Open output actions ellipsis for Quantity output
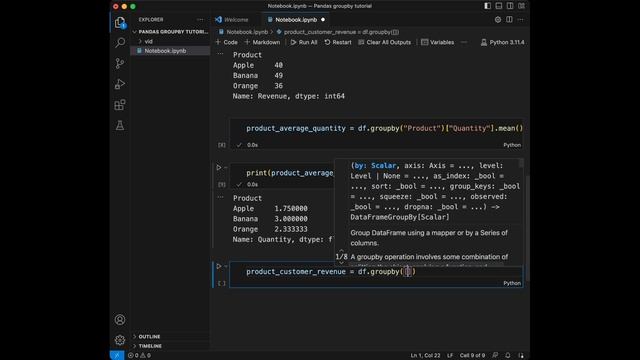The width and height of the screenshot is (640, 360). (220, 197)
